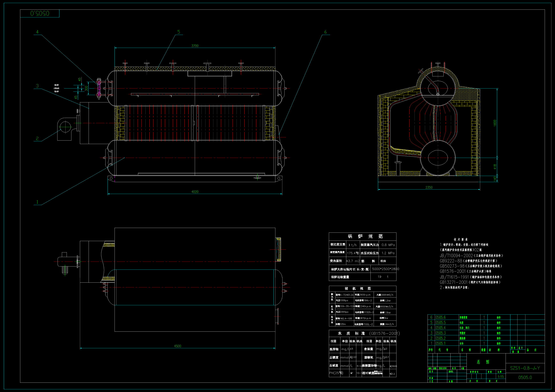Click the 3700 length dimension text
The width and height of the screenshot is (555, 392).
click(x=195, y=46)
